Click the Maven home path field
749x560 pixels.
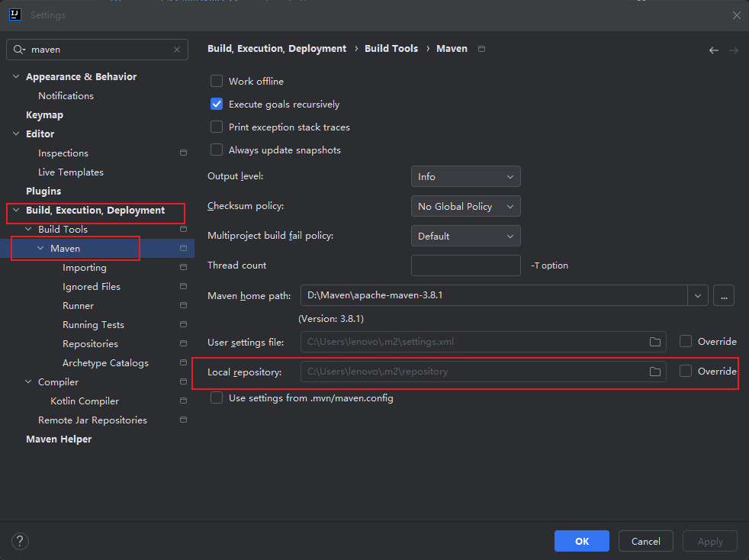point(494,296)
